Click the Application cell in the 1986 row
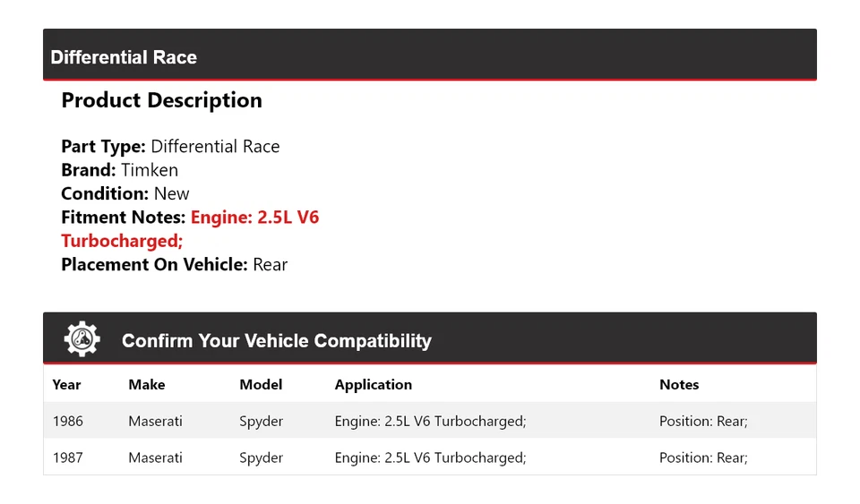Screen dimensions: 860x504 pos(430,421)
